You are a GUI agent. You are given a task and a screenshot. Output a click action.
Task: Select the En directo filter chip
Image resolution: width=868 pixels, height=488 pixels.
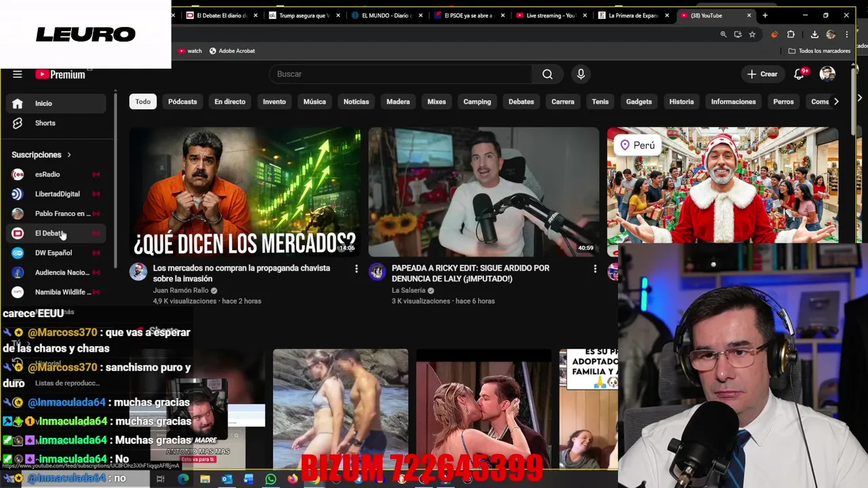click(x=230, y=102)
